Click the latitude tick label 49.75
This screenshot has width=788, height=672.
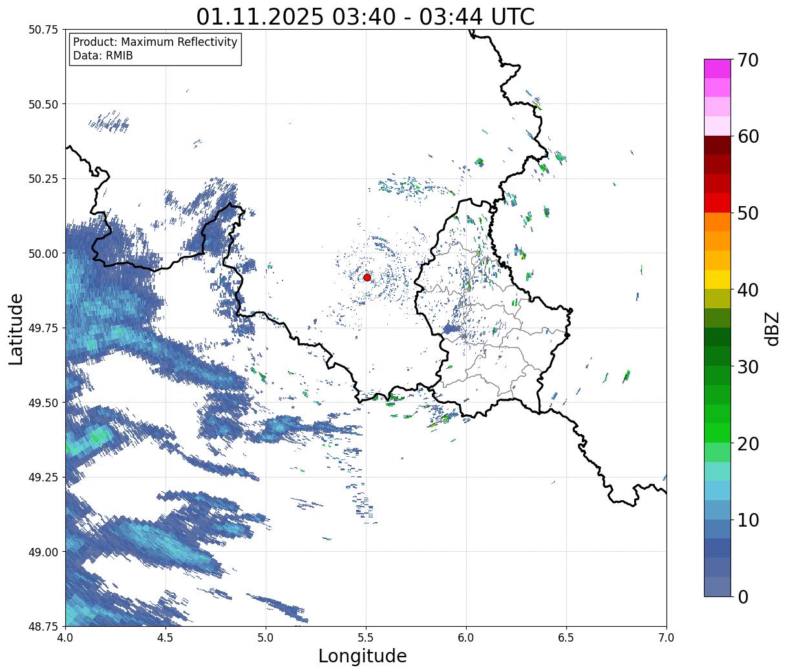point(43,328)
